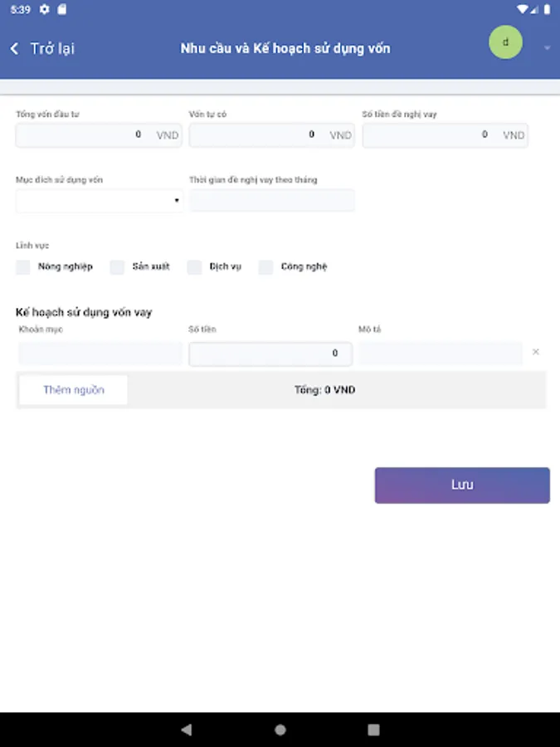This screenshot has height=747, width=560.
Task: Select the Số tiền đề nghị vay field
Action: click(430, 134)
